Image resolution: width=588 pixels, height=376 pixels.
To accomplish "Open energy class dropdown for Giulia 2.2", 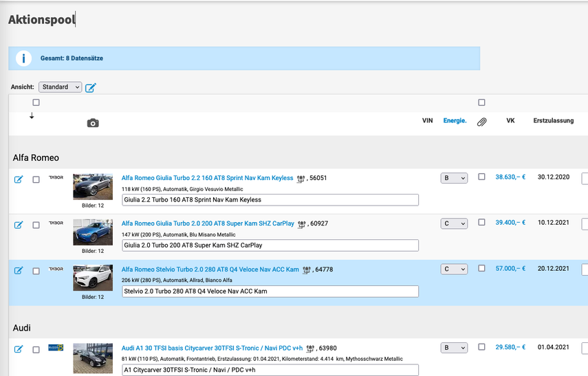I will click(x=453, y=178).
